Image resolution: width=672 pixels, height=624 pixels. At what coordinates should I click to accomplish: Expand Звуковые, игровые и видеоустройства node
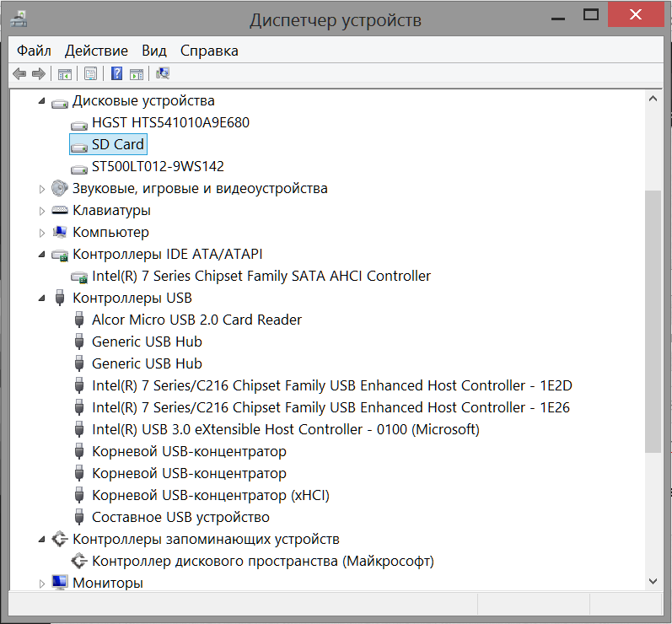[x=42, y=189]
